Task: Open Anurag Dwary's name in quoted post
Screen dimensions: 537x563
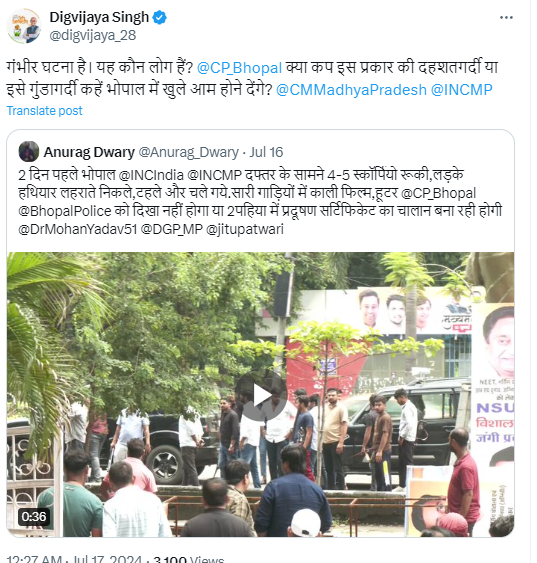Action: point(89,152)
